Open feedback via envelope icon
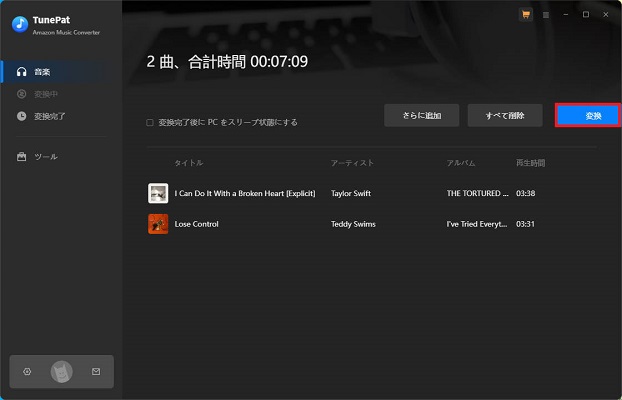This screenshot has width=622, height=400. 96,371
